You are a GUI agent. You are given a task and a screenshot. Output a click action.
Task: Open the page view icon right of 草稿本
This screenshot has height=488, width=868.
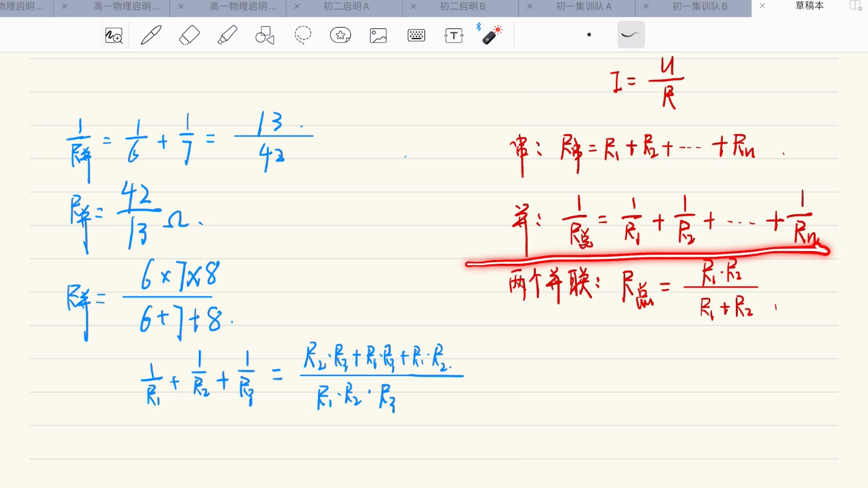tap(855, 5)
